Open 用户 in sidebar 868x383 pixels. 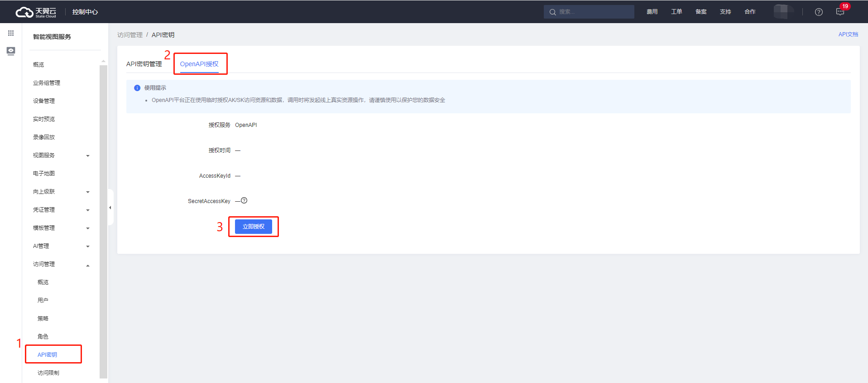tap(43, 301)
